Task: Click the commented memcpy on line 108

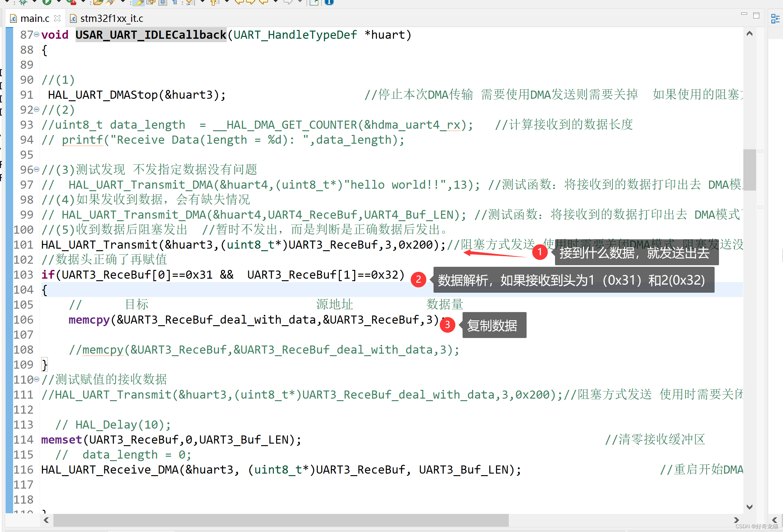Action: 264,350
